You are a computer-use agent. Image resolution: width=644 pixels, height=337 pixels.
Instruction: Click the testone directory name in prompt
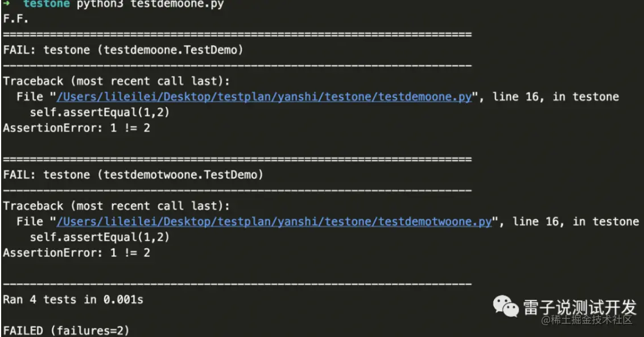tap(46, 4)
